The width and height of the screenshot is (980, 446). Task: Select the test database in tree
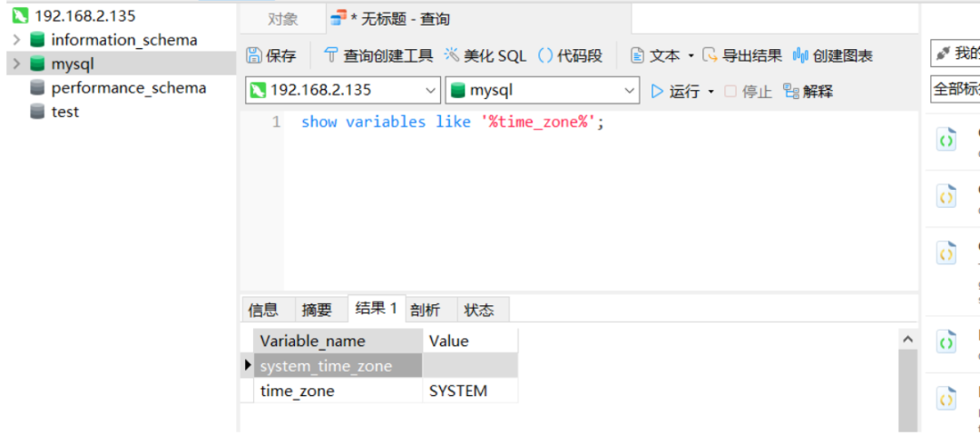65,112
